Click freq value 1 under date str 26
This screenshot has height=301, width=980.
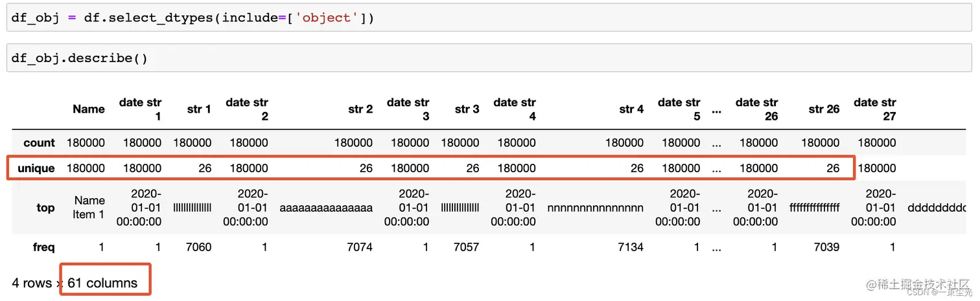(775, 247)
